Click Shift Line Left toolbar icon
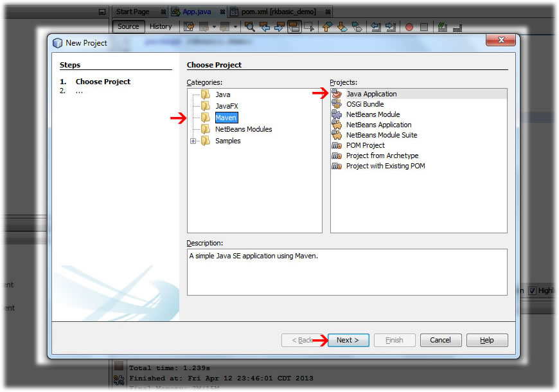This screenshot has width=559, height=392. [x=376, y=27]
